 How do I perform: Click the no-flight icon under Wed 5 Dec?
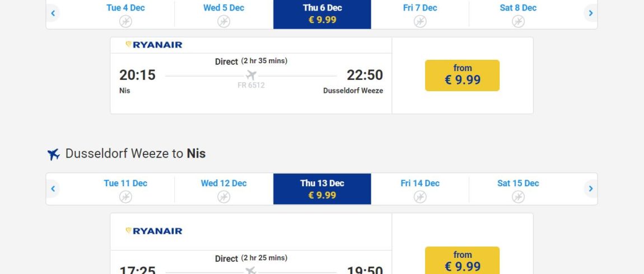coord(224,21)
